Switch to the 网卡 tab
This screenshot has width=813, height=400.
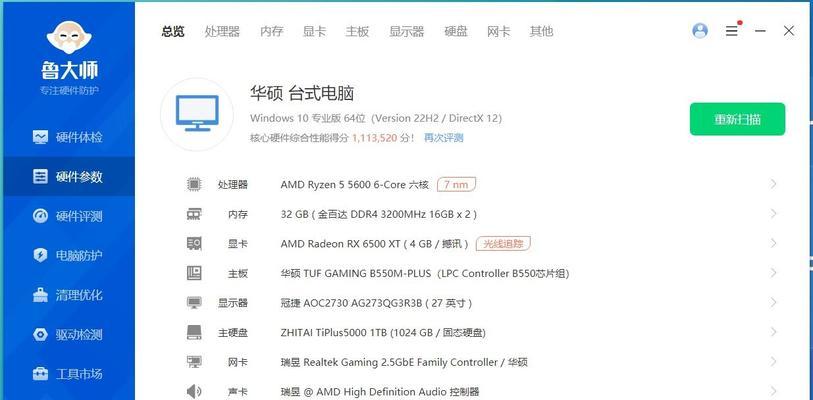(499, 32)
